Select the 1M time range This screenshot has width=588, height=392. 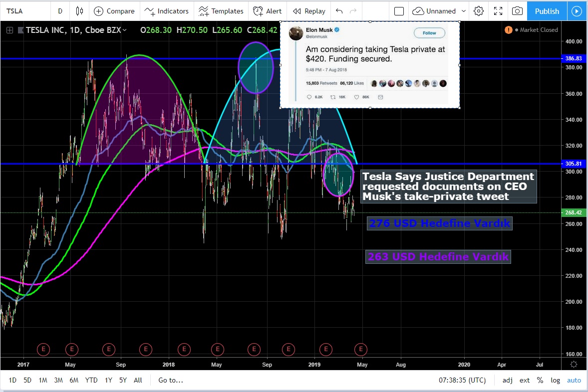coord(43,380)
